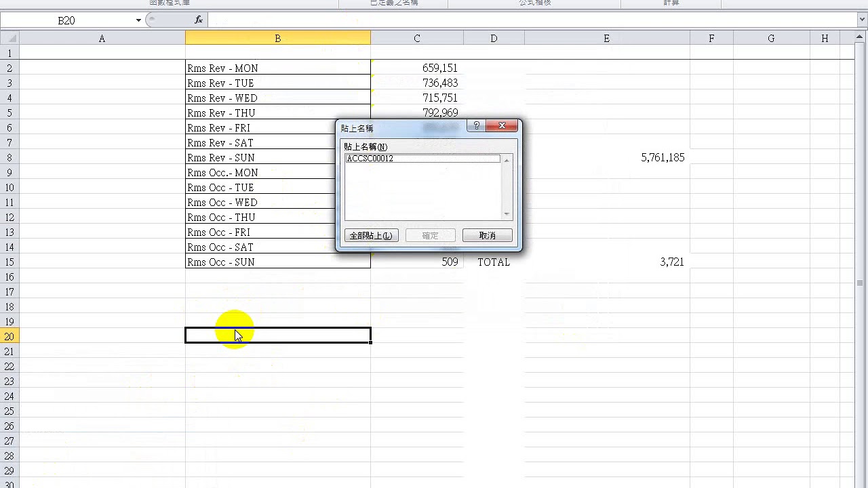Click cell Rms Rev - WED
The image size is (868, 488).
pos(278,98)
